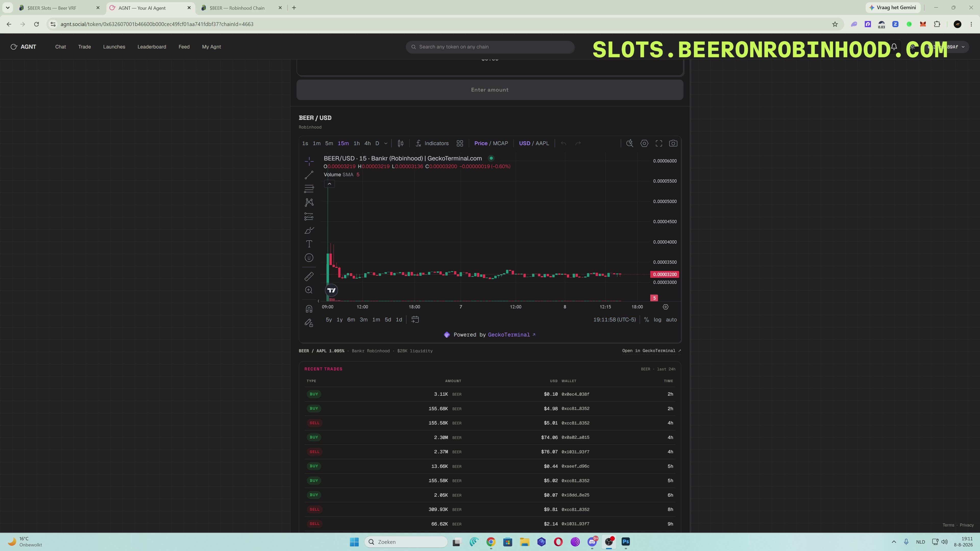Activate the chart zoom-in tool
980x551 pixels.
pyautogui.click(x=309, y=290)
